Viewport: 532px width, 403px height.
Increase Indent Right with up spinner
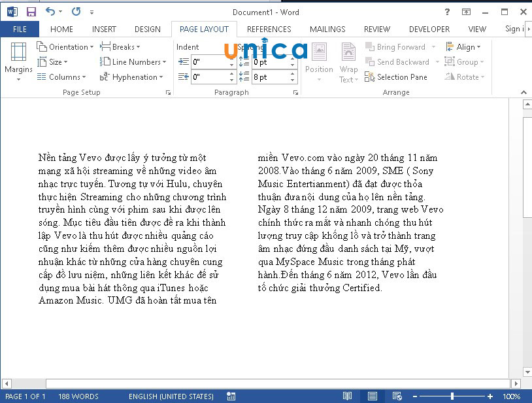[x=232, y=74]
